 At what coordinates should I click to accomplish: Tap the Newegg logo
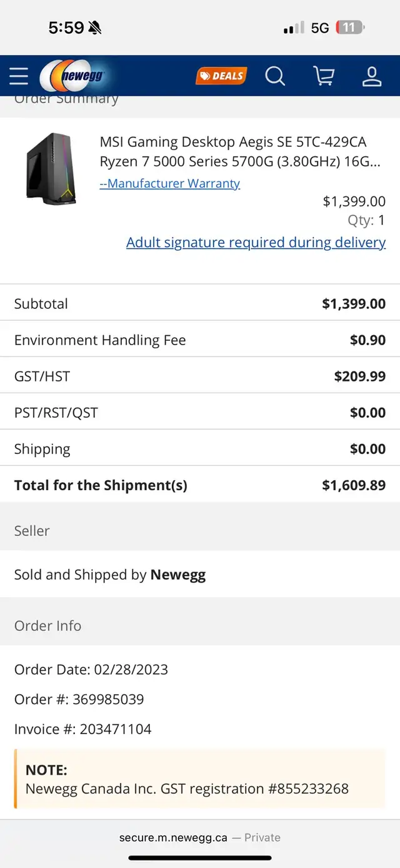74,76
